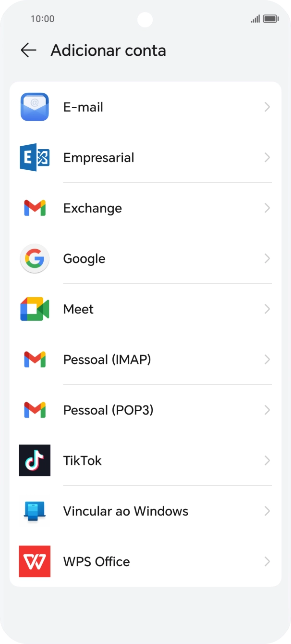Select the Vincular ao Windows monitor icon
Image resolution: width=291 pixels, height=644 pixels.
[x=34, y=511]
